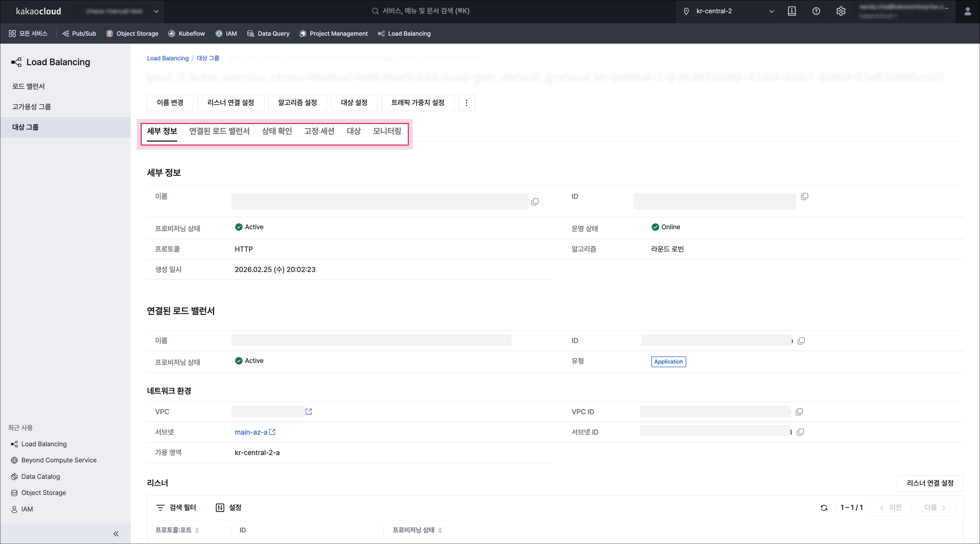The image size is (980, 544).
Task: Copy the target group ID value
Action: click(x=804, y=197)
